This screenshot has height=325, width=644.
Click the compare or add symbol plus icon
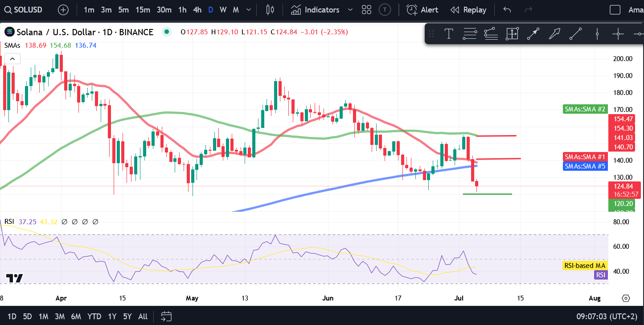pos(63,10)
